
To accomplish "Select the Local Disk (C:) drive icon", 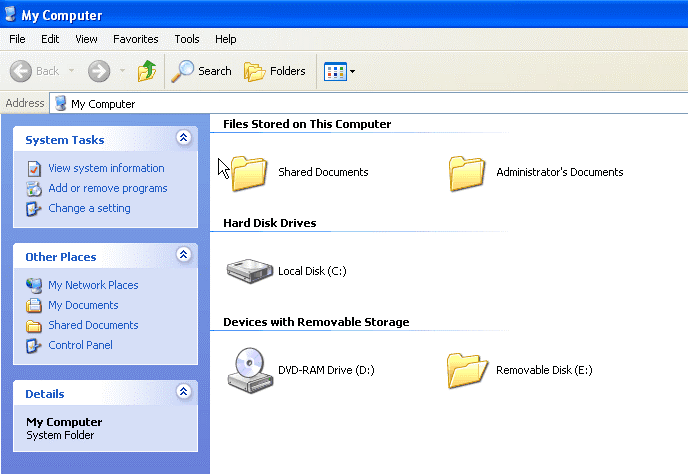I will click(250, 271).
